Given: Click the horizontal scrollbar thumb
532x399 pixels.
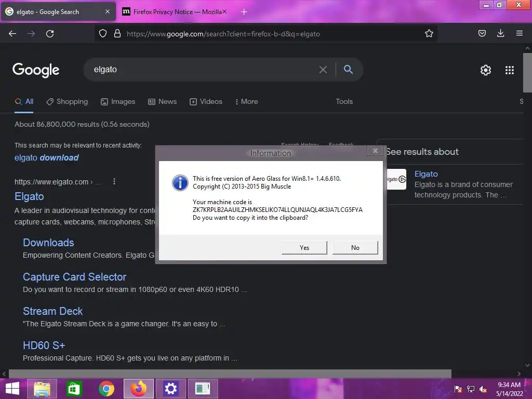Looking at the screenshot, I should 230,374.
